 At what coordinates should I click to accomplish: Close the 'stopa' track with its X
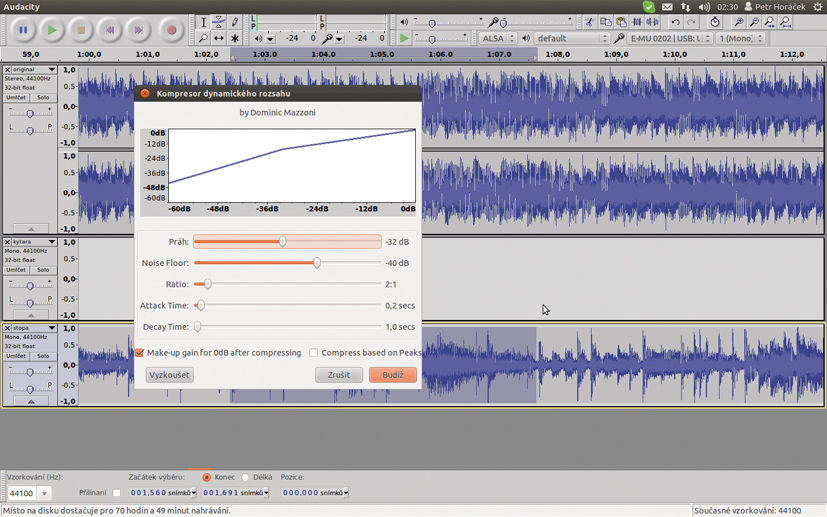[7, 328]
